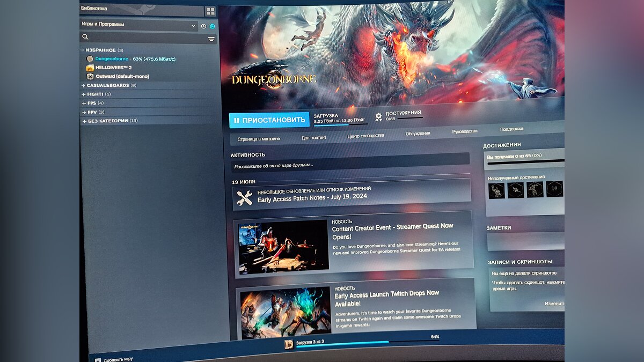The height and width of the screenshot is (362, 644).
Task: Click the locked "10" achievement badge
Action: coord(555,189)
